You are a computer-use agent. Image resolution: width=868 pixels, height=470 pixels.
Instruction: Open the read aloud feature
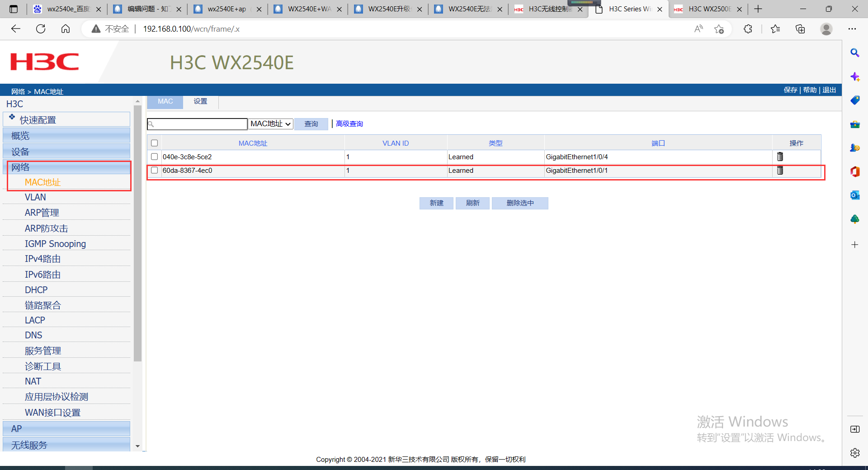698,29
